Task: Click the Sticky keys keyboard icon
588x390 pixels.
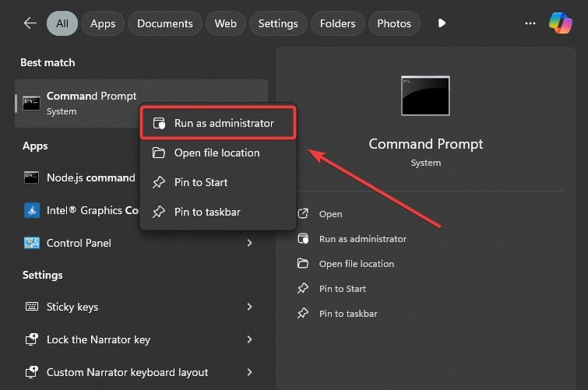Action: click(x=32, y=307)
